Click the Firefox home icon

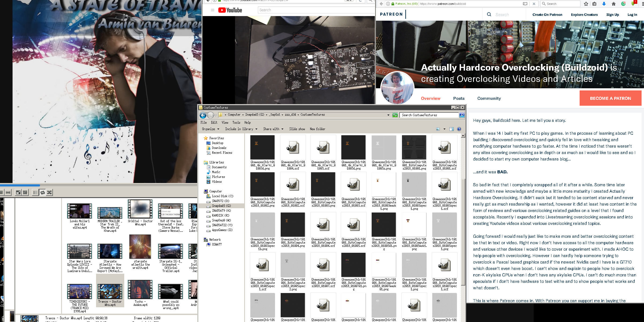point(614,4)
